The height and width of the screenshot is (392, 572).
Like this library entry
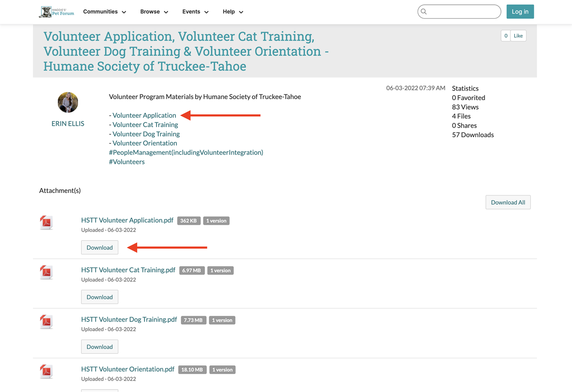pyautogui.click(x=518, y=36)
